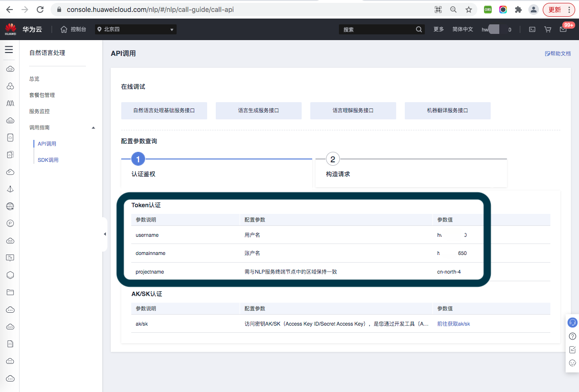Viewport: 579px width, 392px height.
Task: Open the 简体中文 language menu
Action: coord(463,29)
